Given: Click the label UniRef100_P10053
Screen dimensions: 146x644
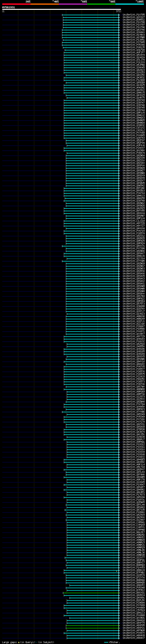Looking at the screenshot, I should [x=133, y=567].
